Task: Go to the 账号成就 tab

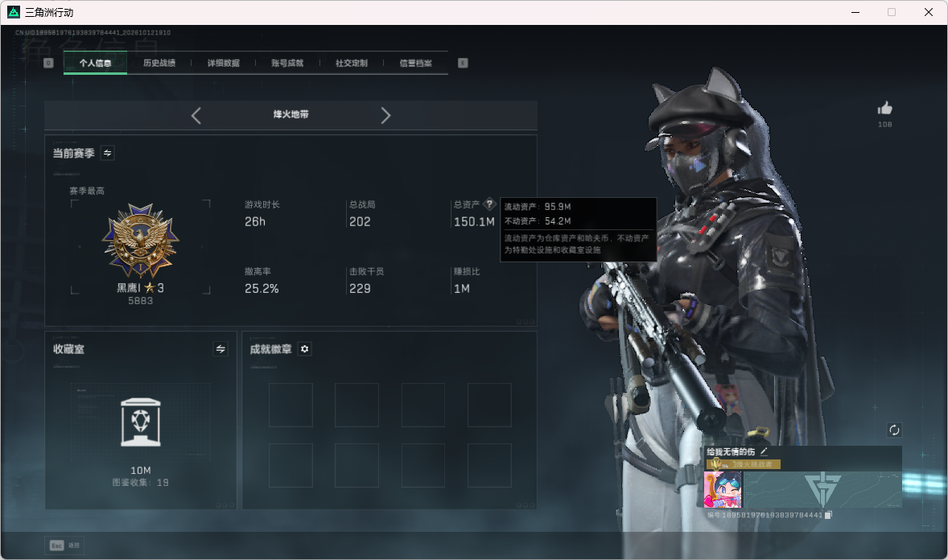Action: [287, 63]
